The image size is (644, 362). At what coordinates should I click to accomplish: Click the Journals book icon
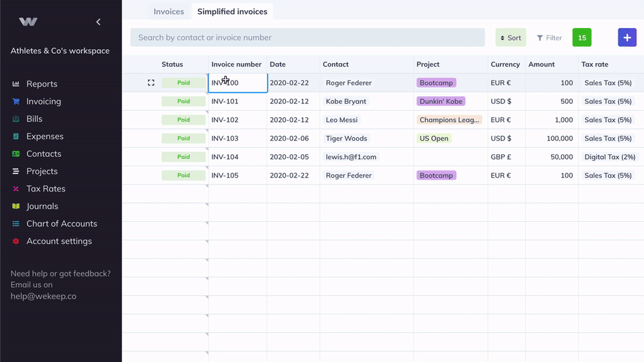click(16, 206)
